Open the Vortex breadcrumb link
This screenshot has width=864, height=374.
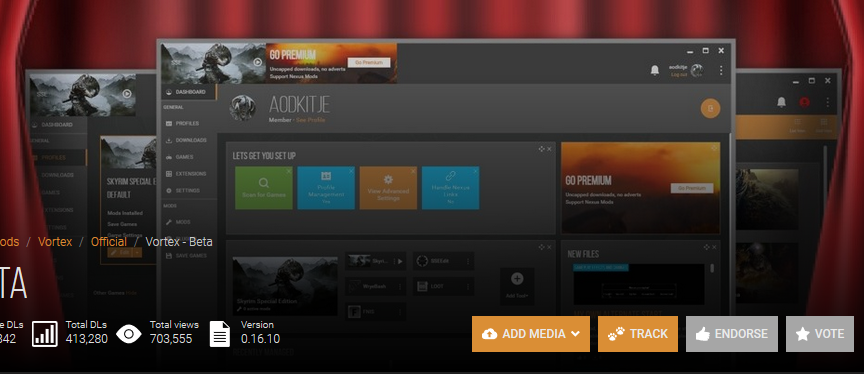55,242
